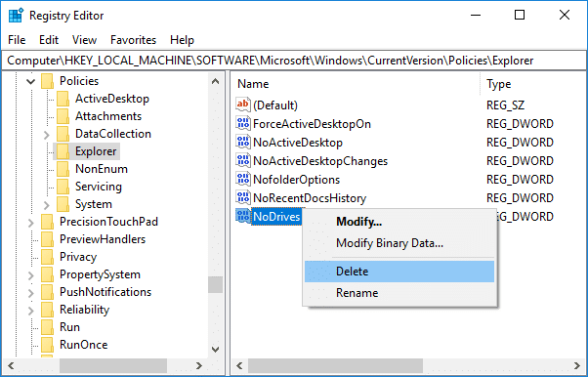Click the NonEnum folder icon

(63, 169)
